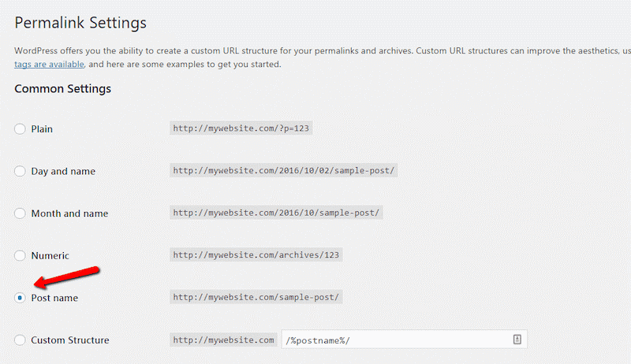631x364 pixels.
Task: Click the 'Plain' label text
Action: point(42,129)
